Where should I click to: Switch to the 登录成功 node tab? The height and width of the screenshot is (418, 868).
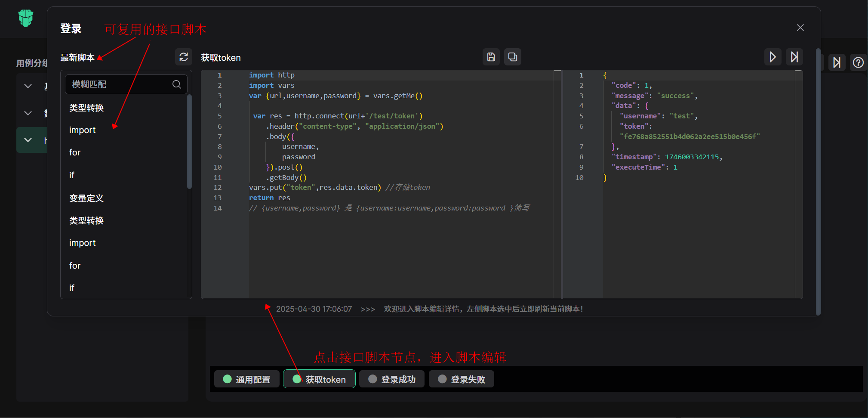(392, 379)
